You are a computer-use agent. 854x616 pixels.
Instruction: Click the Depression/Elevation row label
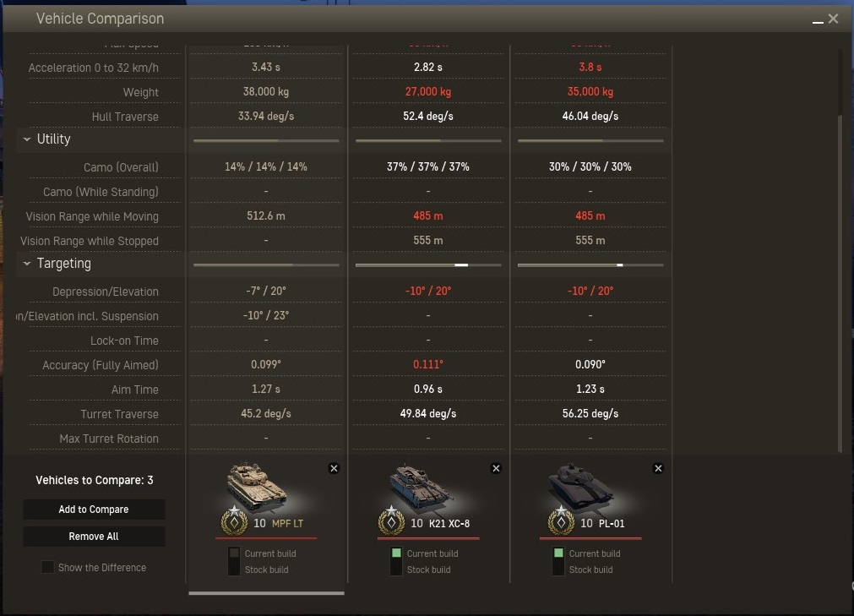[x=106, y=292]
